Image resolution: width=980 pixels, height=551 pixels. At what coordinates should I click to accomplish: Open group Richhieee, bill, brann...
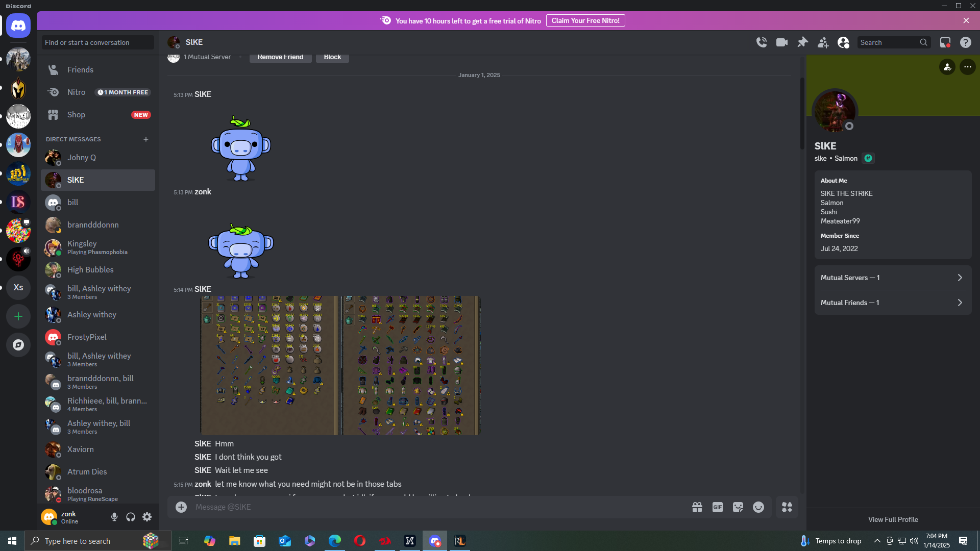98,405
